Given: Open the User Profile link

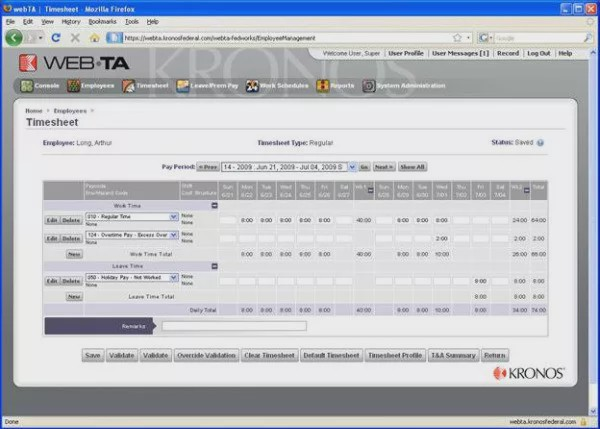Looking at the screenshot, I should coord(406,53).
